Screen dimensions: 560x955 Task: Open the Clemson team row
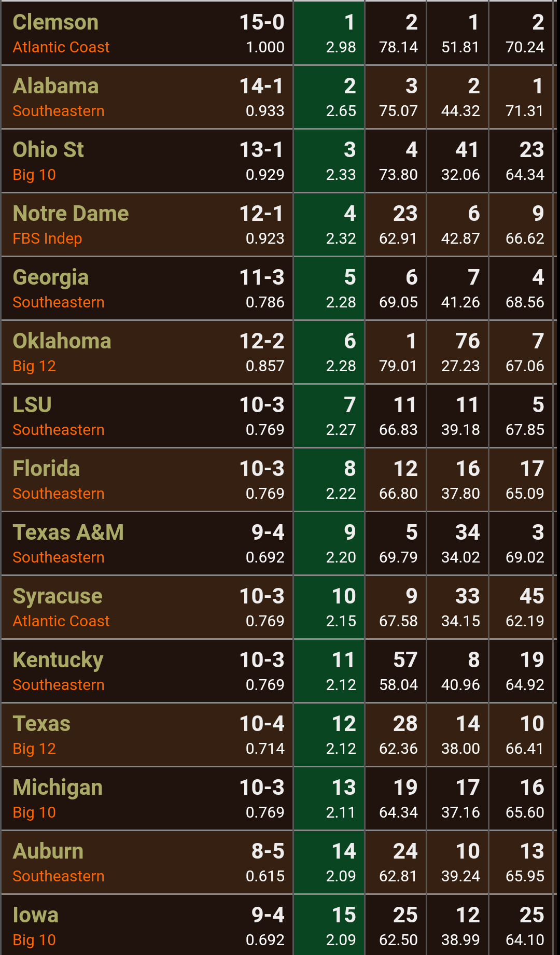click(278, 33)
